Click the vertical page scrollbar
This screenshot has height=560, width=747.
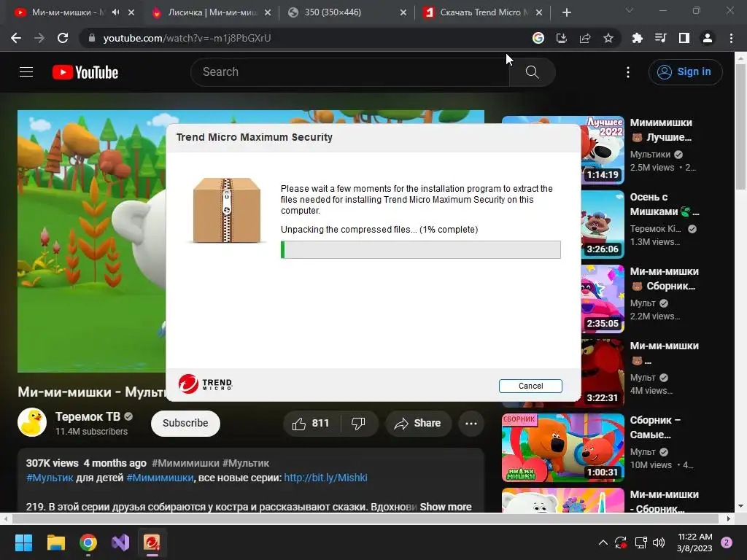[741, 126]
